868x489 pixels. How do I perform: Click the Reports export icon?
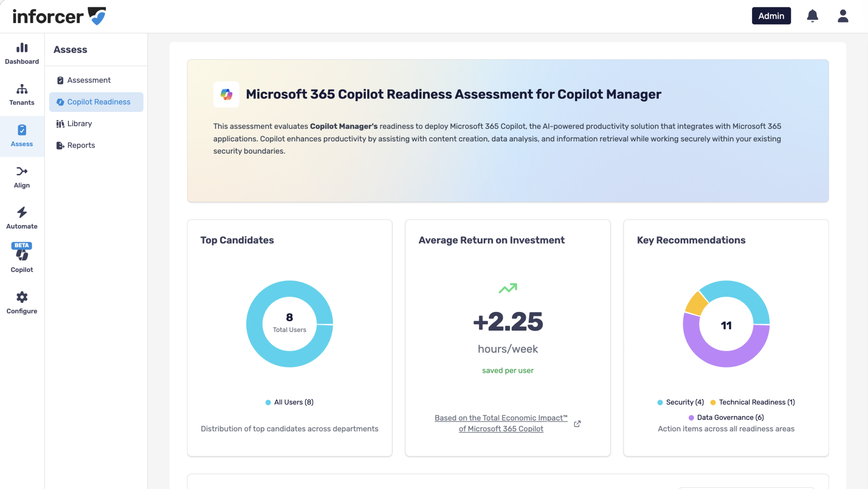pos(60,145)
